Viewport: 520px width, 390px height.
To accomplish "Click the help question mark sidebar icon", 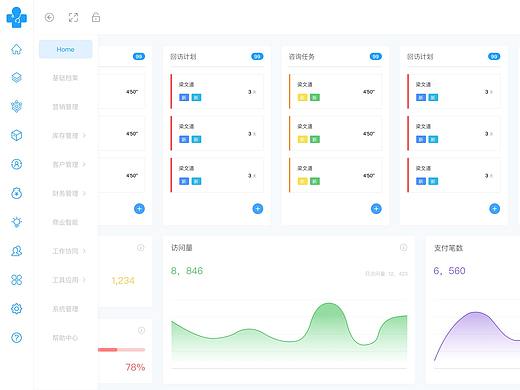I will click(16, 338).
